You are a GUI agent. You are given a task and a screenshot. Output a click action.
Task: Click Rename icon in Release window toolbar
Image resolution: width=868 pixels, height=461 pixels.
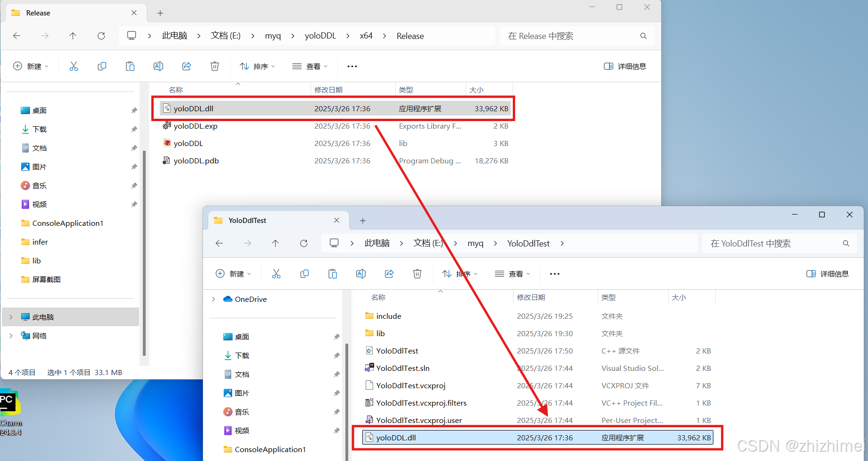click(158, 66)
